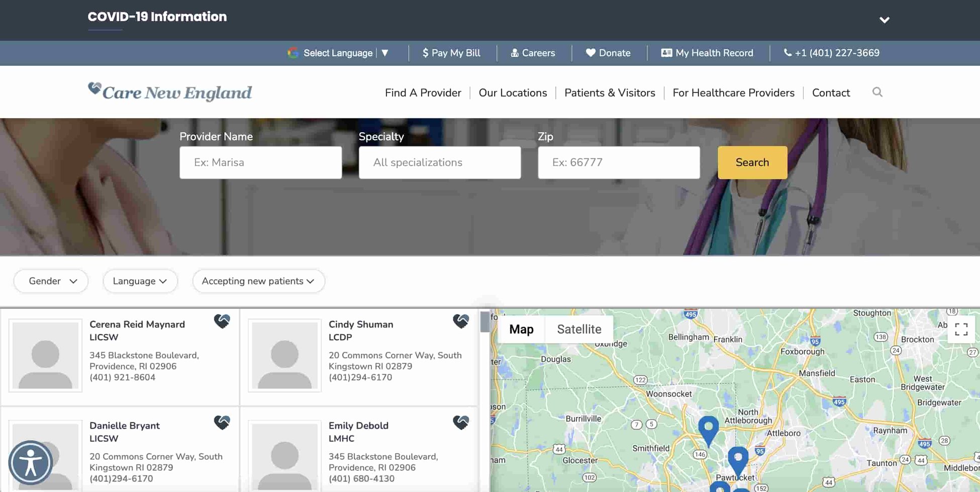Open the Language filter dropdown
Screen dimensions: 980x492
tap(140, 281)
